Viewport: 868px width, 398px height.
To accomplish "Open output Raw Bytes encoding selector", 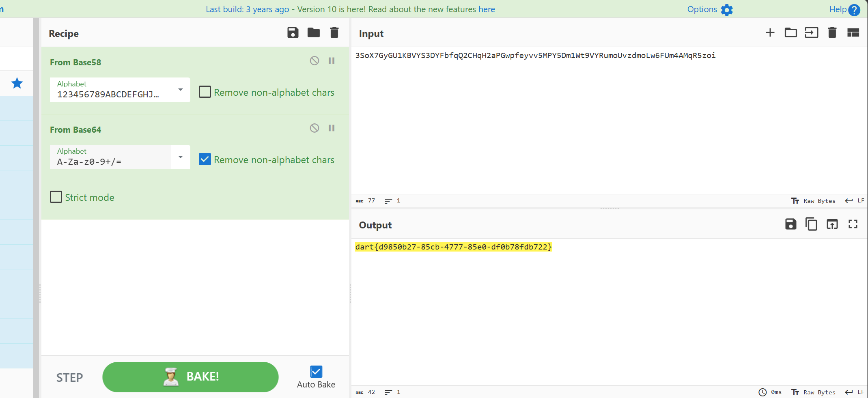I will click(814, 392).
